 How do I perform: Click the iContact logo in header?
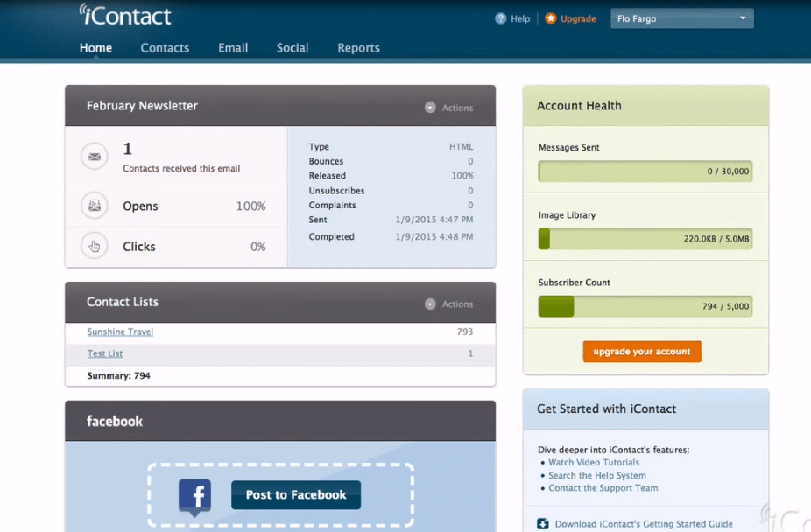click(125, 15)
